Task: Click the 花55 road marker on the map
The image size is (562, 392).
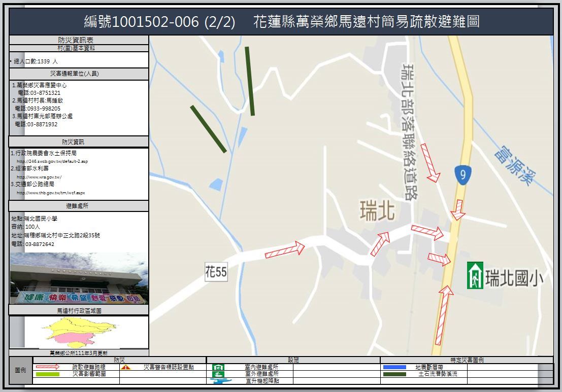Action: click(x=216, y=272)
